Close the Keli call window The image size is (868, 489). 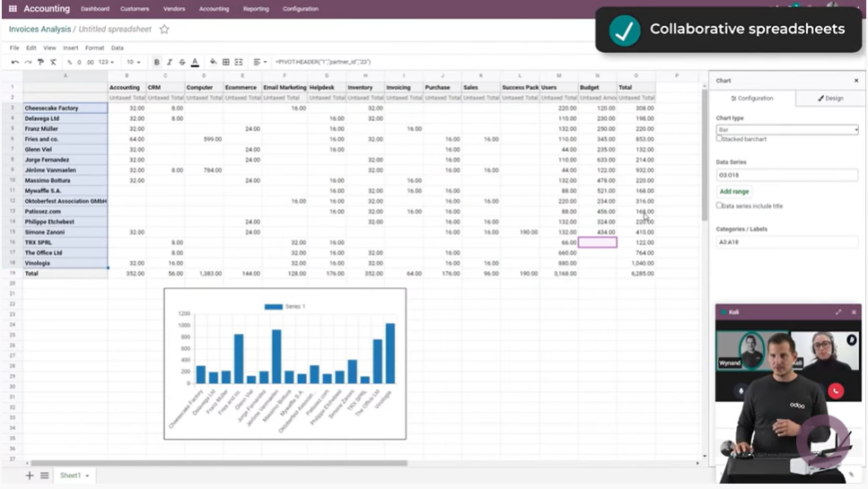tap(854, 312)
